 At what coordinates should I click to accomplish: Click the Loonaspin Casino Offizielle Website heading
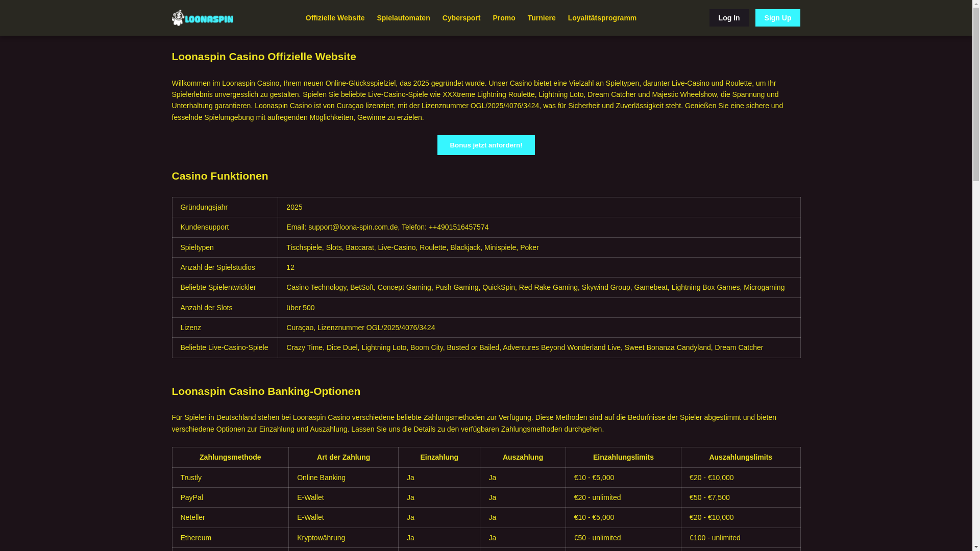[x=264, y=57]
